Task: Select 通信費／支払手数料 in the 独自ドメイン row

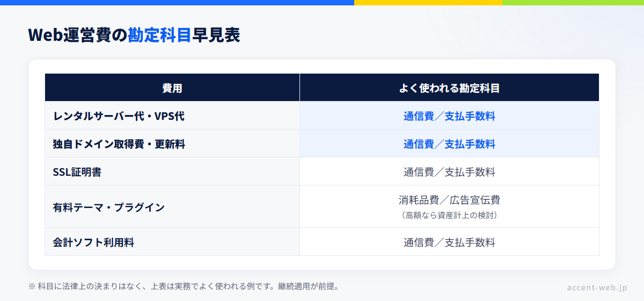Action: (449, 144)
